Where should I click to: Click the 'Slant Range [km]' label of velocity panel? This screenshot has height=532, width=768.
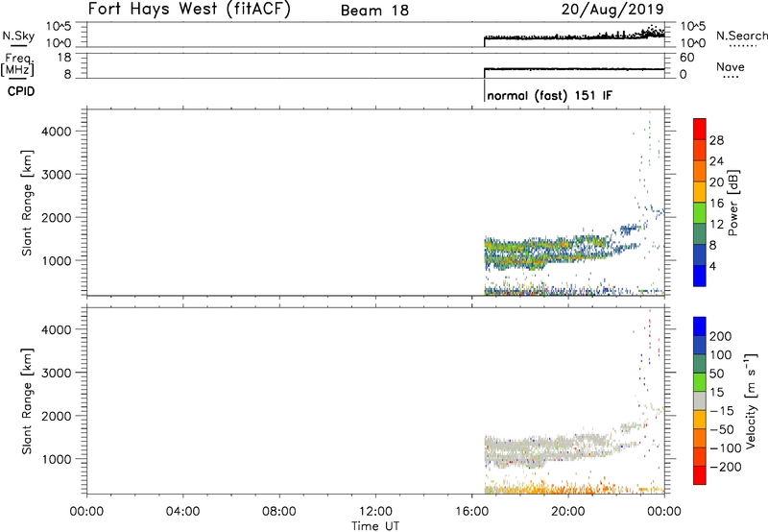point(27,401)
